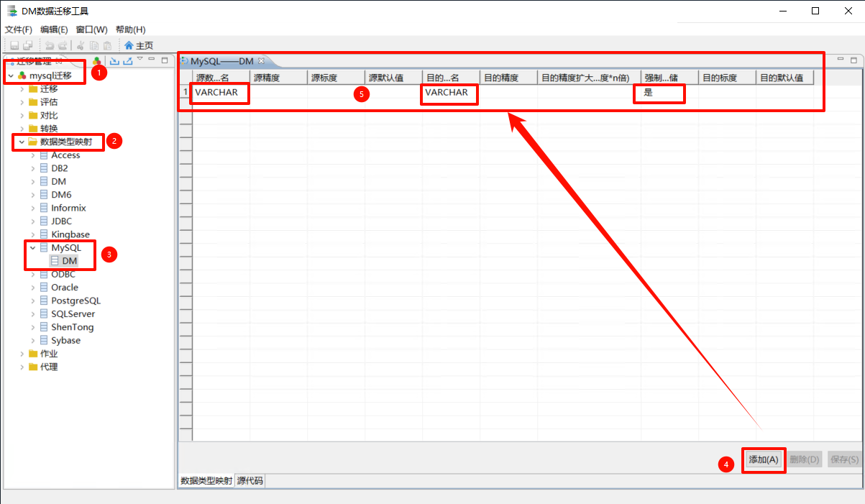The image size is (865, 504).
Task: Expand the 作业 folder
Action: pos(22,354)
